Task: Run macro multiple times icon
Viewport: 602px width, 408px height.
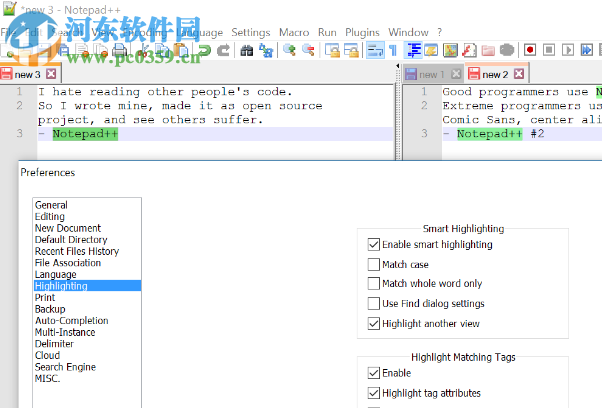Action: point(587,50)
